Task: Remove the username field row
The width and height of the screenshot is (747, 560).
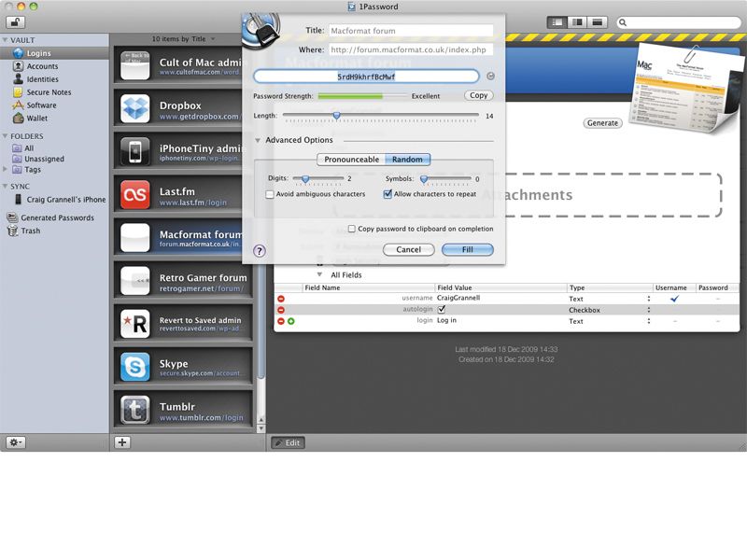Action: [x=281, y=299]
